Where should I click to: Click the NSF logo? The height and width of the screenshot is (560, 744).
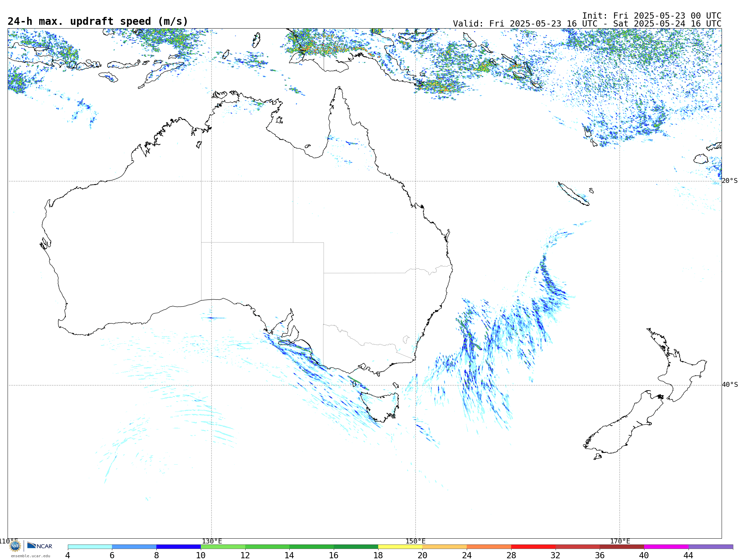click(15, 546)
